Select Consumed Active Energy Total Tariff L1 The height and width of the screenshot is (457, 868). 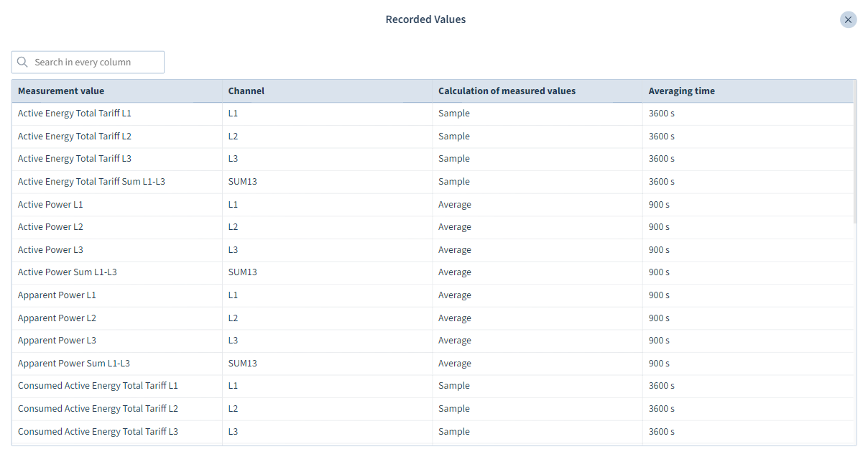tap(98, 386)
